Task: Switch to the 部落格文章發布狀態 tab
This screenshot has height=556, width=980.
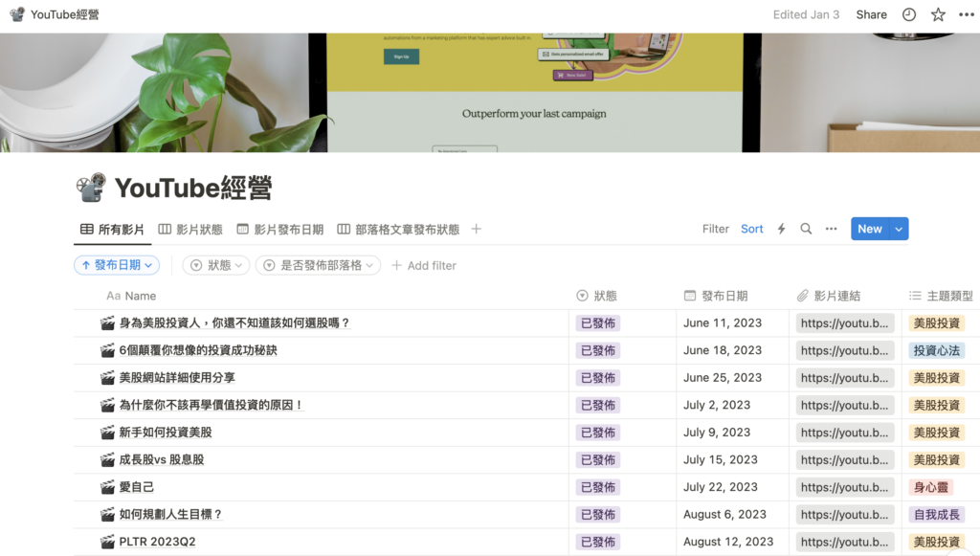Action: pos(398,230)
